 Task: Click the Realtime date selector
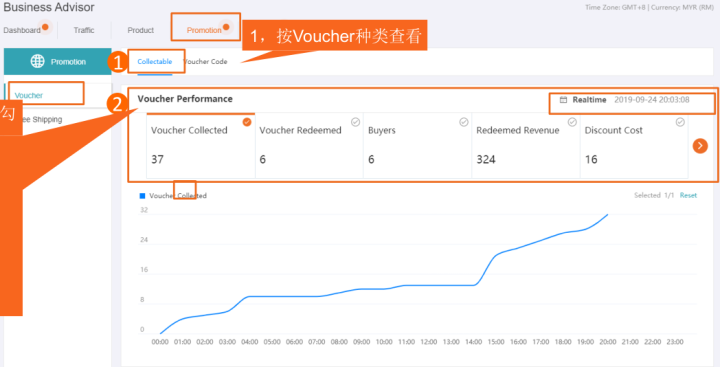624,100
